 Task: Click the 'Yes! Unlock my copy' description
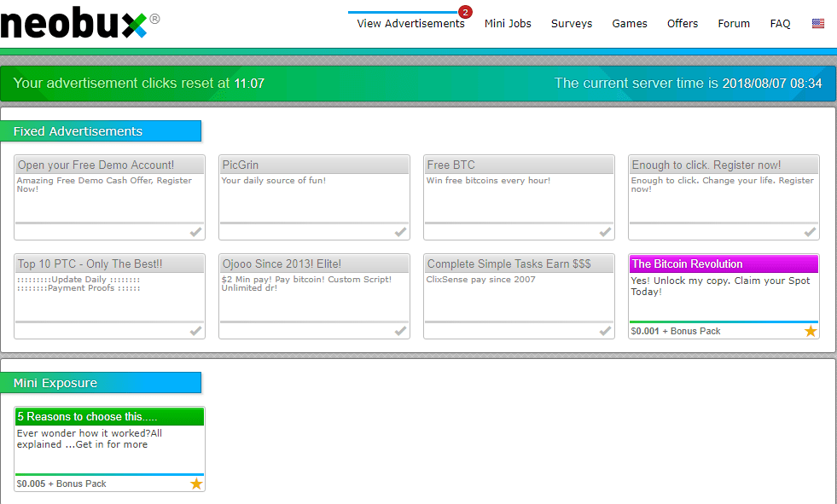(720, 286)
